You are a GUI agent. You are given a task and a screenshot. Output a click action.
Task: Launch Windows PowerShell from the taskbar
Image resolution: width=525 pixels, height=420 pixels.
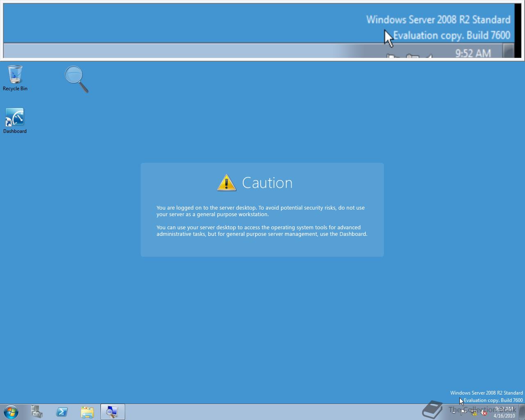(x=62, y=412)
